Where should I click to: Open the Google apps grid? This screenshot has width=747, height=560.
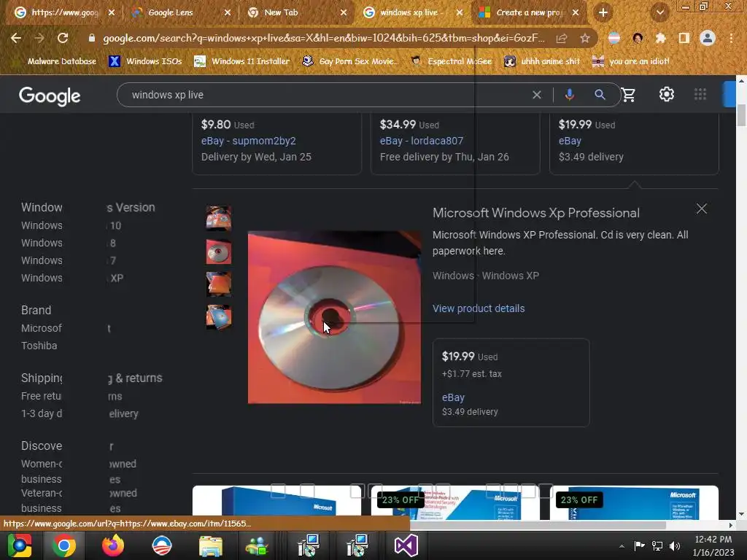(x=700, y=94)
